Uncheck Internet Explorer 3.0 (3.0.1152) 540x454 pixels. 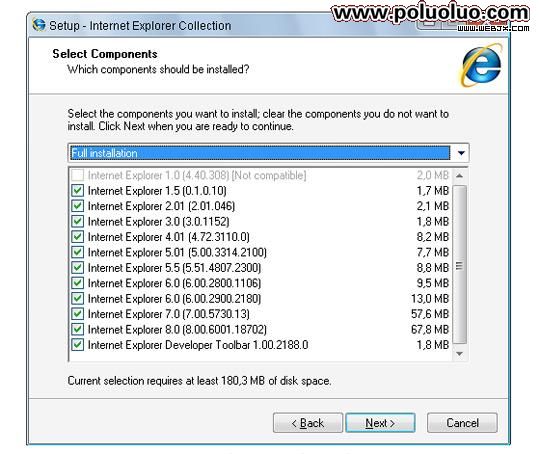(x=77, y=221)
